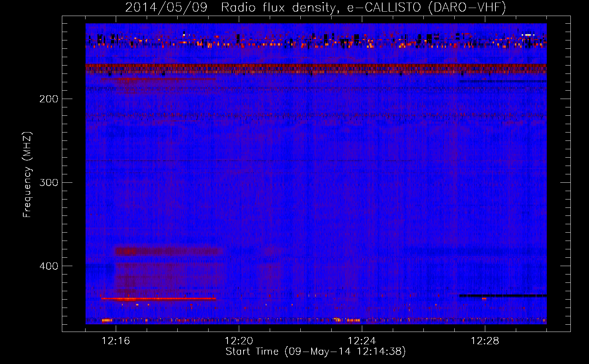Click the 12:20 time tick label
The height and width of the screenshot is (364, 589).
click(239, 341)
